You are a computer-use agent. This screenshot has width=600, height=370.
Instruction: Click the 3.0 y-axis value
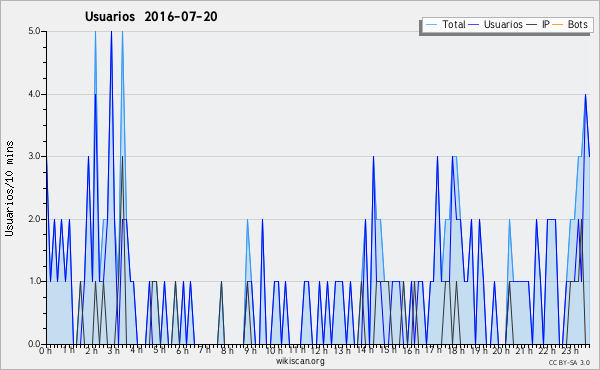tap(34, 156)
